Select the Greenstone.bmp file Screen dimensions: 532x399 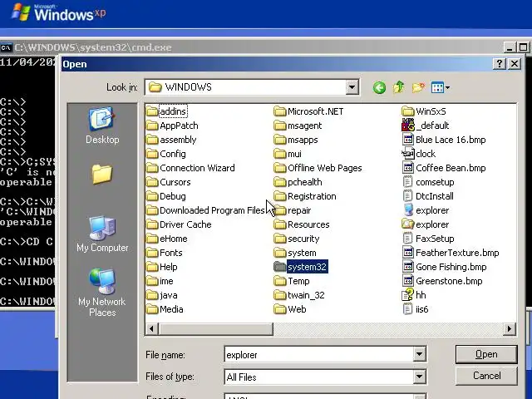point(442,281)
